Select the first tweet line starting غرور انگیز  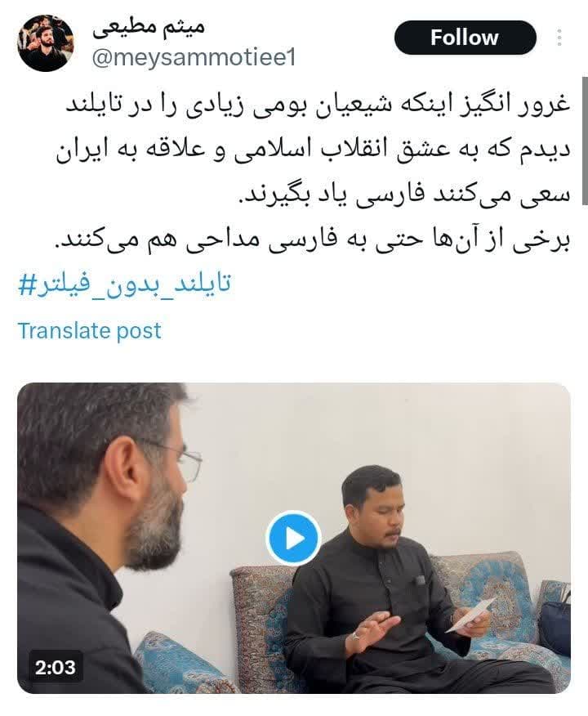point(318,105)
